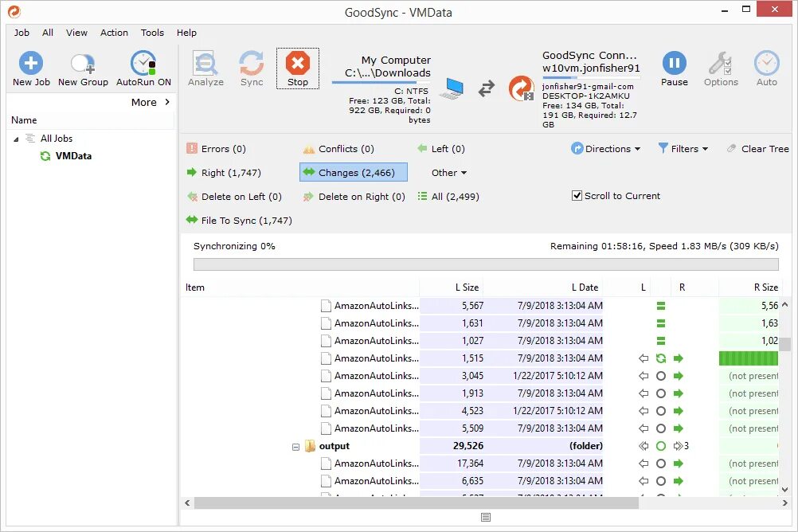Screen dimensions: 798x532
Task: Click the GoodSync Connect right-side icon
Action: (x=522, y=88)
